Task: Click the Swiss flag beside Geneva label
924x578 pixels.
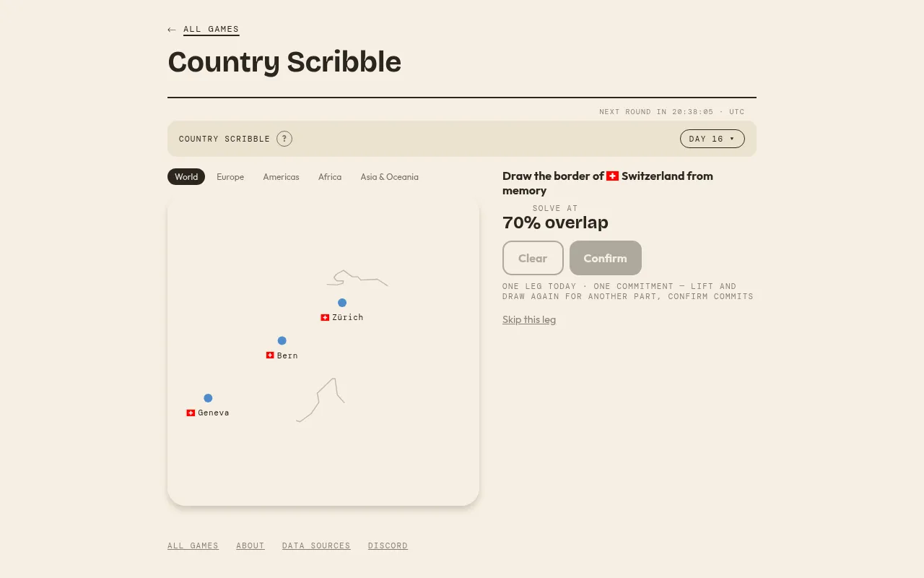Action: point(191,413)
